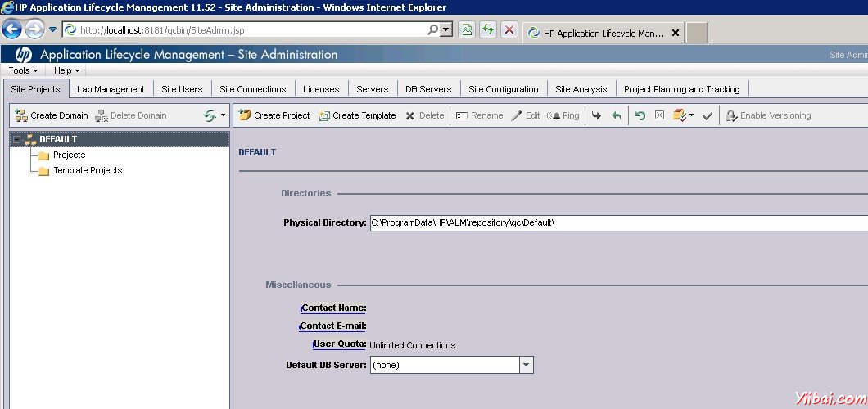Click the yellow box maintain project icon
868x409 pixels.
[x=679, y=115]
